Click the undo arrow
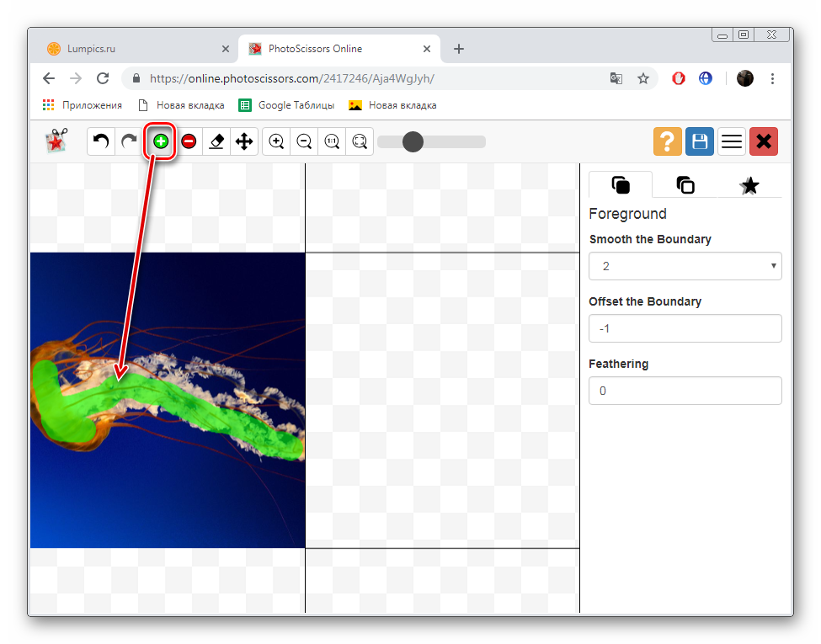The image size is (821, 644). tap(101, 141)
